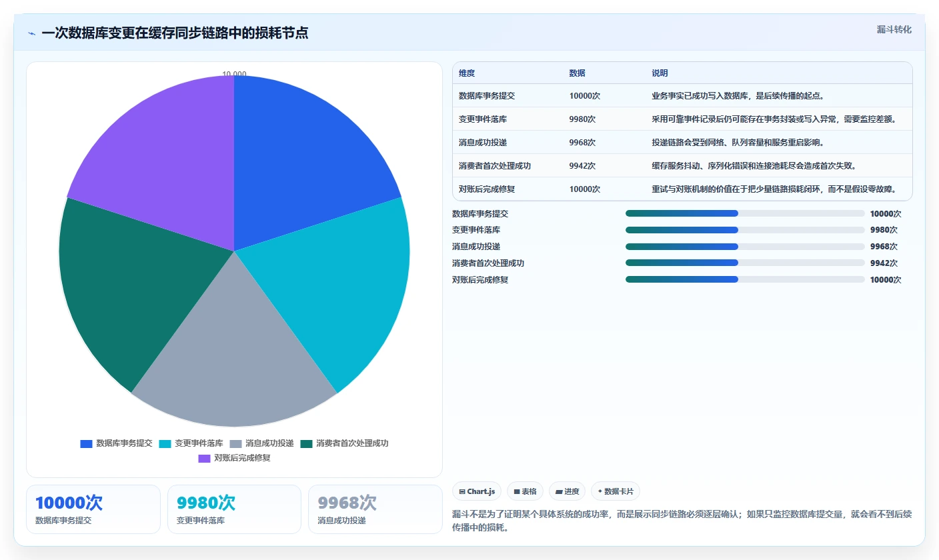Toggle 消息成功投递 legend color box

[x=235, y=443]
